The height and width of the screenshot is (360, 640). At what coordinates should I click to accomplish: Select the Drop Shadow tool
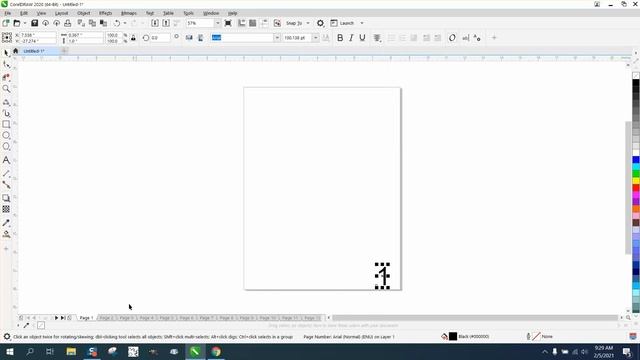pos(6,198)
